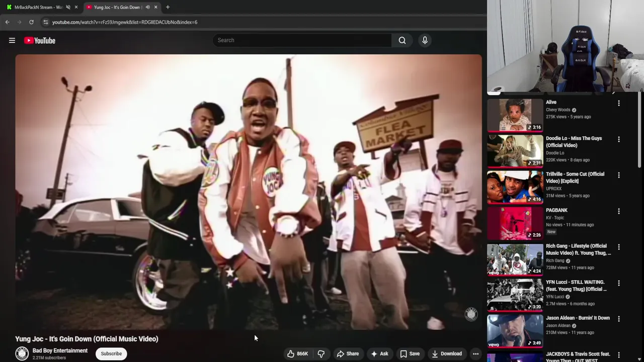Screen dimensions: 644x362
Task: Open the YouTube hamburger guide menu
Action: click(x=12, y=41)
